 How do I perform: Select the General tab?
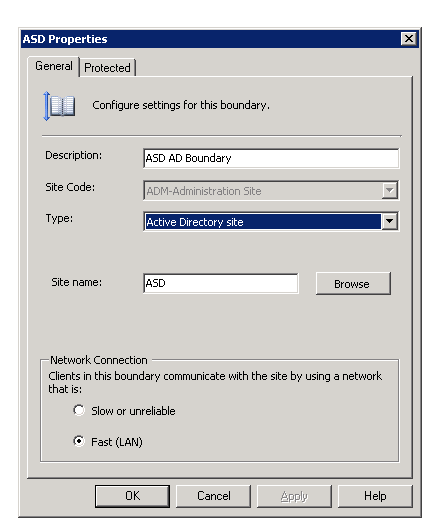[54, 66]
